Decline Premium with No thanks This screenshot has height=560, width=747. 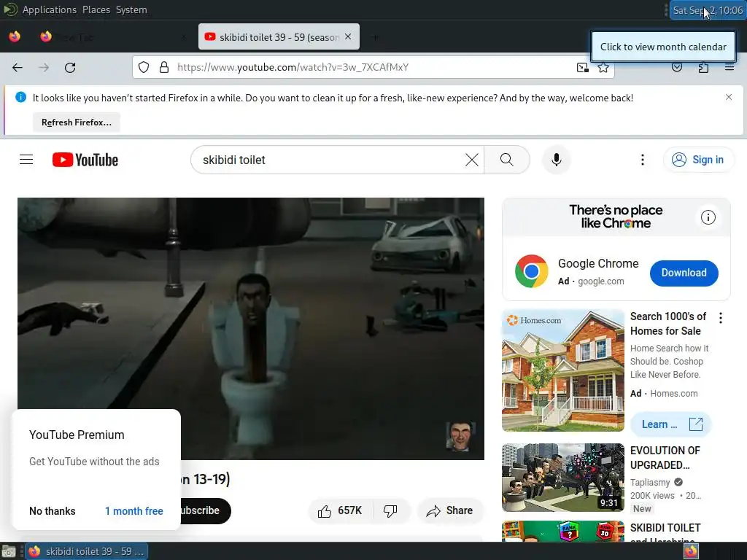(x=53, y=511)
